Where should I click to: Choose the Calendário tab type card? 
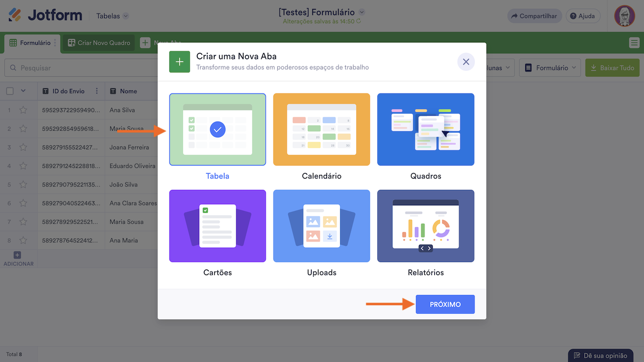tap(321, 129)
